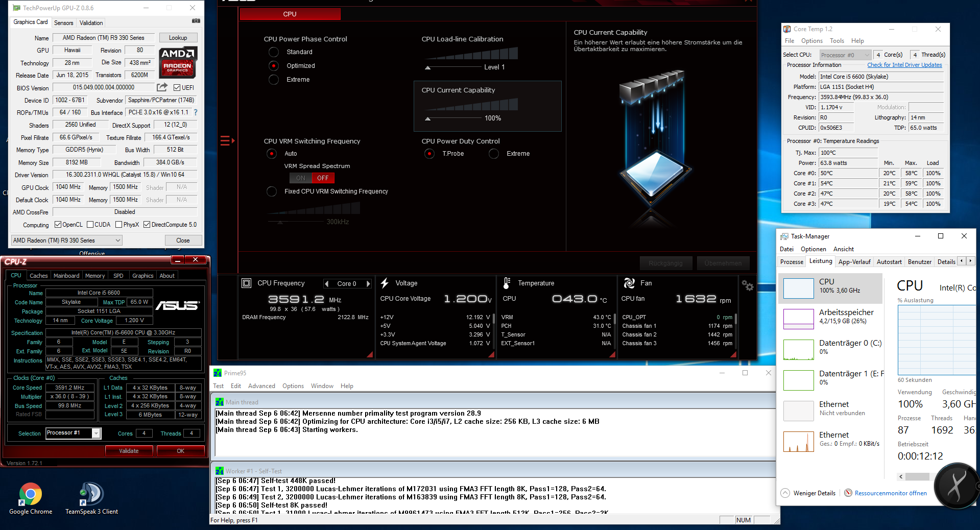Select Extreme CPU Power Duty Control

click(x=494, y=154)
